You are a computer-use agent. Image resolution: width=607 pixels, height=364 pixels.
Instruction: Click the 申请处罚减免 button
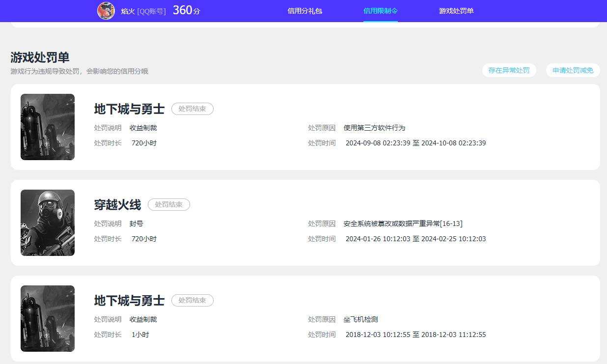[x=573, y=70]
